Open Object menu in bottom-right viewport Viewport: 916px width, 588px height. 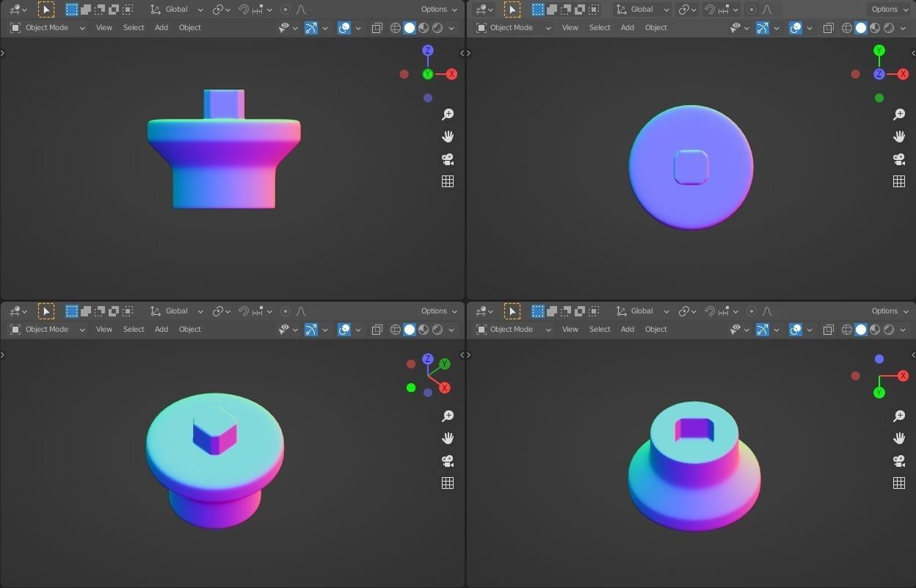pyautogui.click(x=656, y=330)
